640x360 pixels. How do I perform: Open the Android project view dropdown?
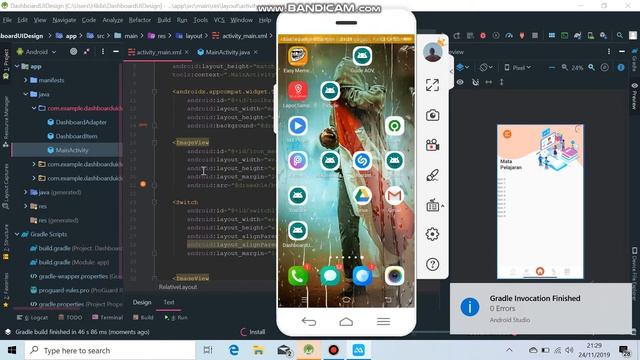point(36,52)
